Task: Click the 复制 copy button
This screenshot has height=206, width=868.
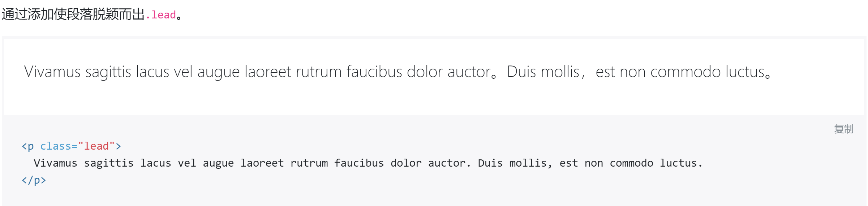Action: [843, 129]
